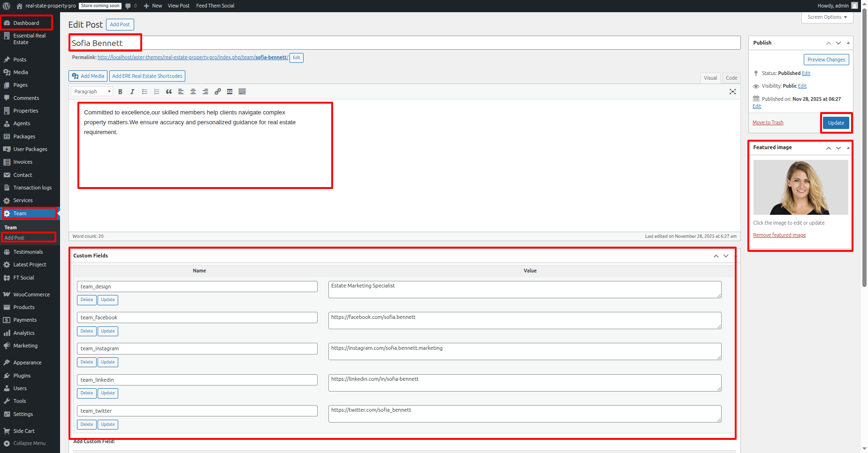This screenshot has height=453, width=868.
Task: Toggle bold formatting in editor toolbar
Action: [x=120, y=92]
